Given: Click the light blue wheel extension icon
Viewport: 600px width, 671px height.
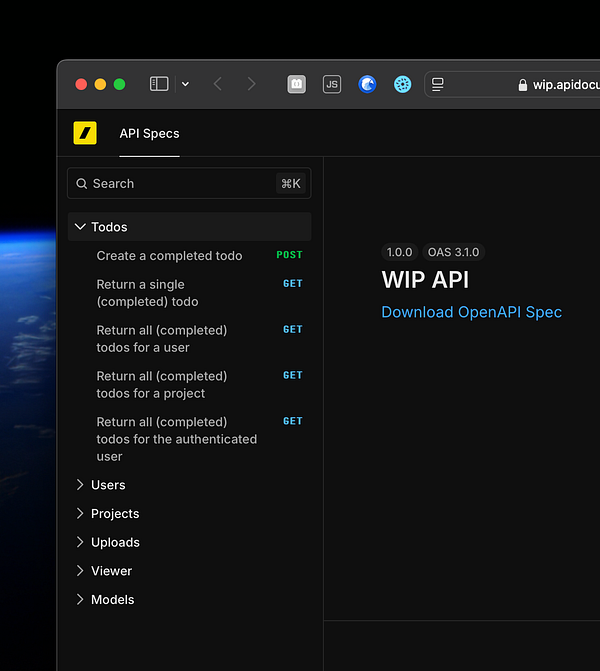Looking at the screenshot, I should (x=402, y=85).
